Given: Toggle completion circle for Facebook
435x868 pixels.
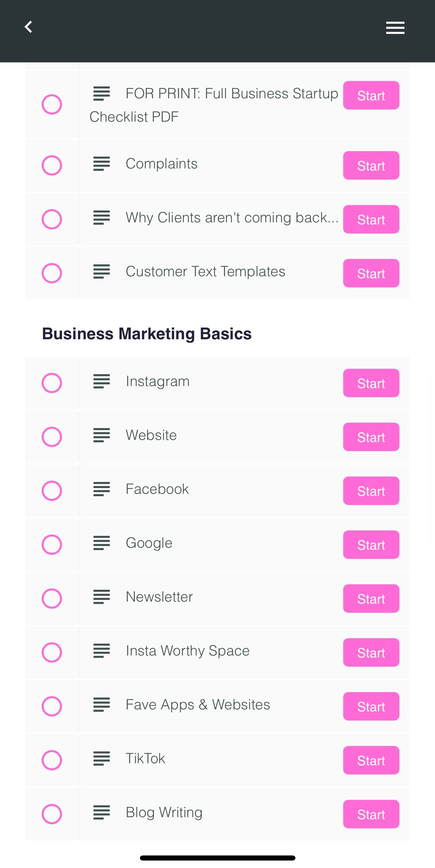Looking at the screenshot, I should click(52, 491).
